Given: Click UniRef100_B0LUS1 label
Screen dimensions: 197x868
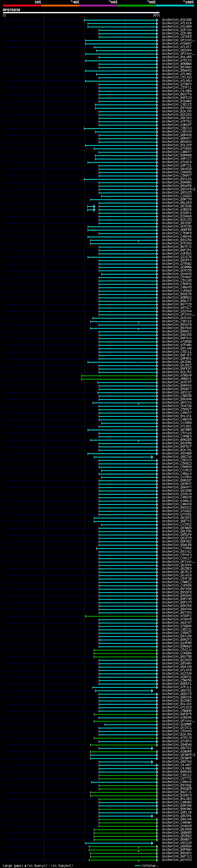Looking at the screenshot, I should pos(176,416).
